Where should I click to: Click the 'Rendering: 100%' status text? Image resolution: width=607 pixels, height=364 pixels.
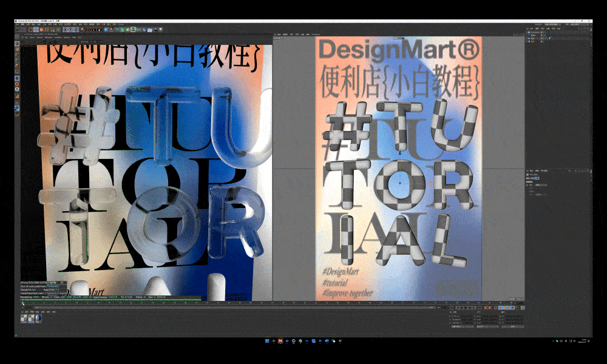click(x=30, y=297)
